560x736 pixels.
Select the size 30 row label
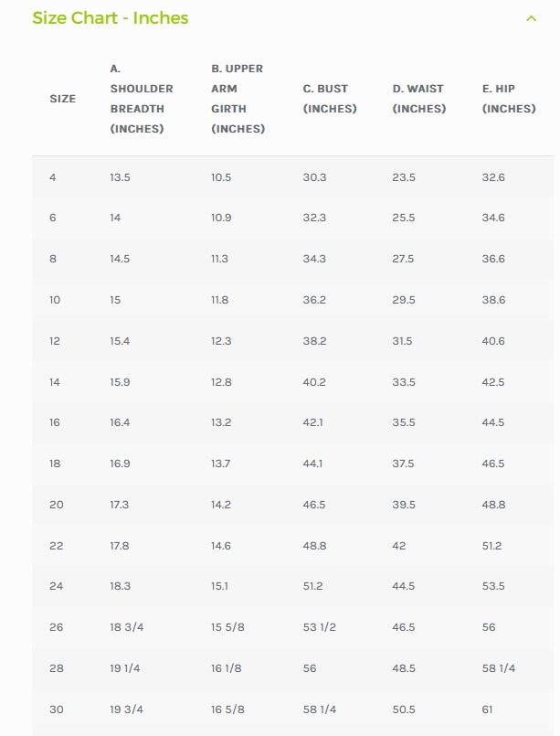pyautogui.click(x=57, y=709)
